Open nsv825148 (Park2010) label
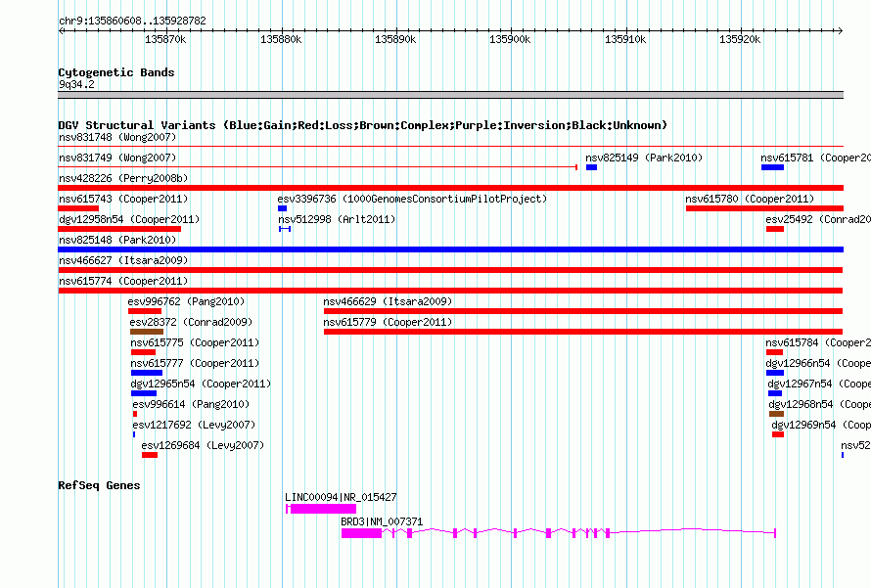 [x=117, y=240]
